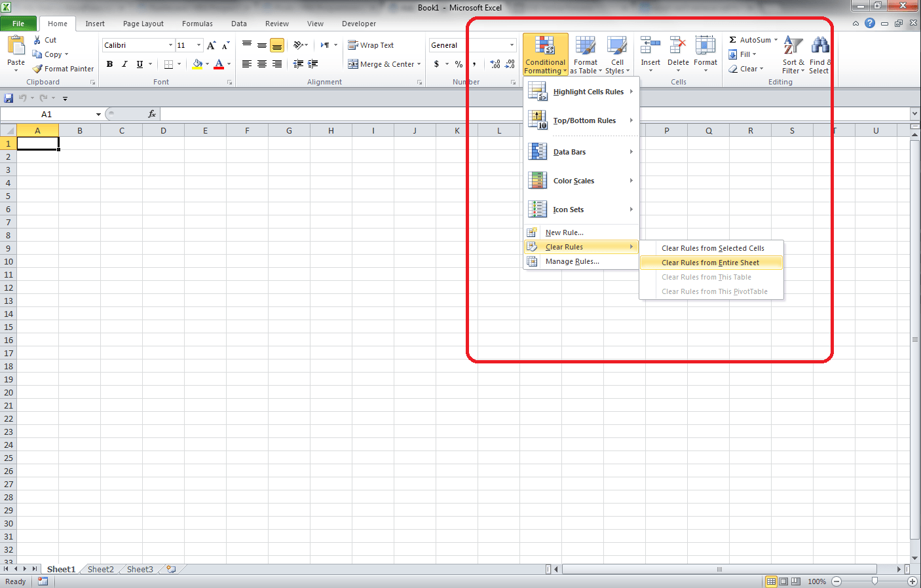
Task: Apply bold formatting
Action: (x=109, y=64)
